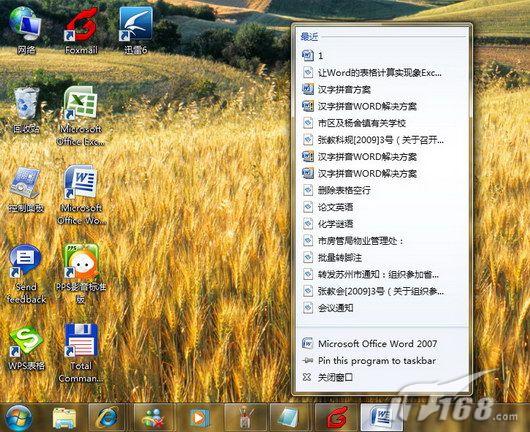Select the Total Commander desktop shortcut
This screenshot has height=432, width=530.
point(81,353)
